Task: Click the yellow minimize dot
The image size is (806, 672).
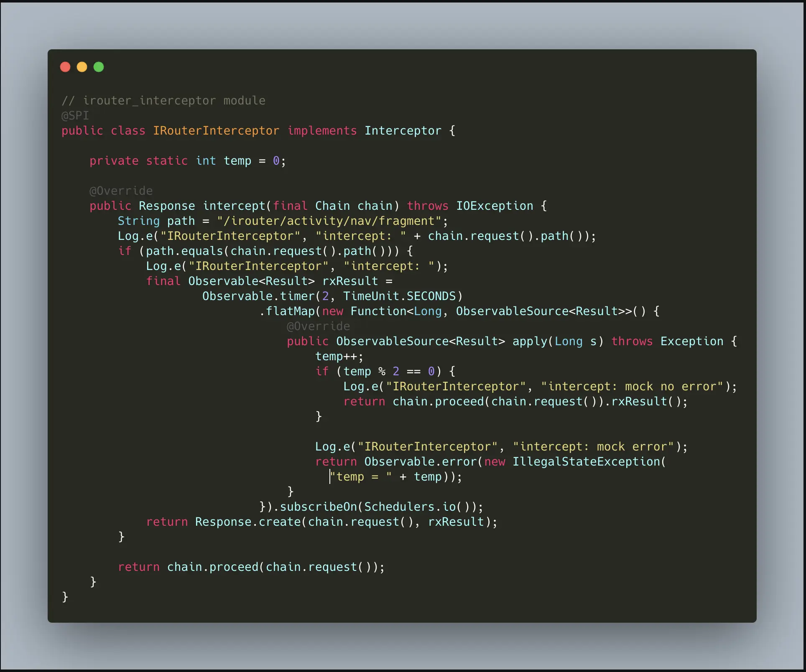Action: click(82, 67)
